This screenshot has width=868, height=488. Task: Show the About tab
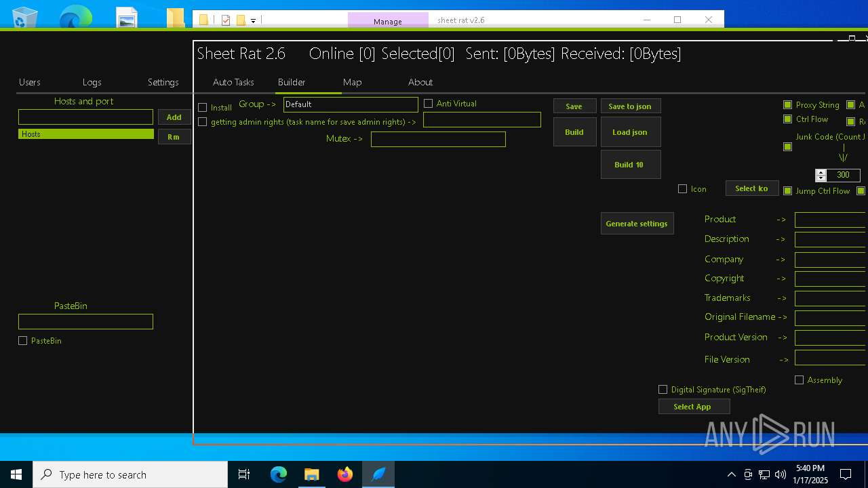[420, 82]
